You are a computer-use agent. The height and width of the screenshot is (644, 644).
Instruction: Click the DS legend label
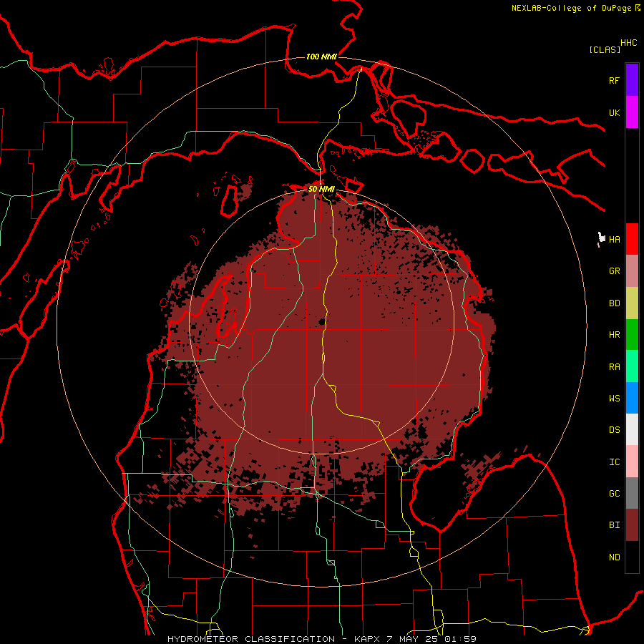(x=614, y=430)
